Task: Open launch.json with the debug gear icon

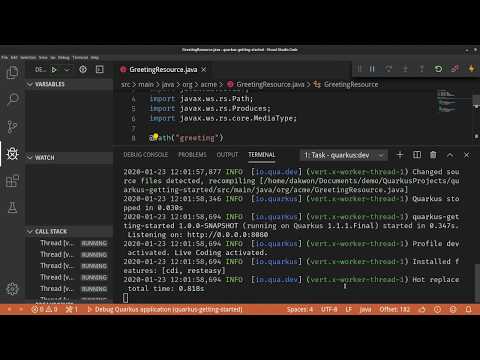Action: coord(83,69)
